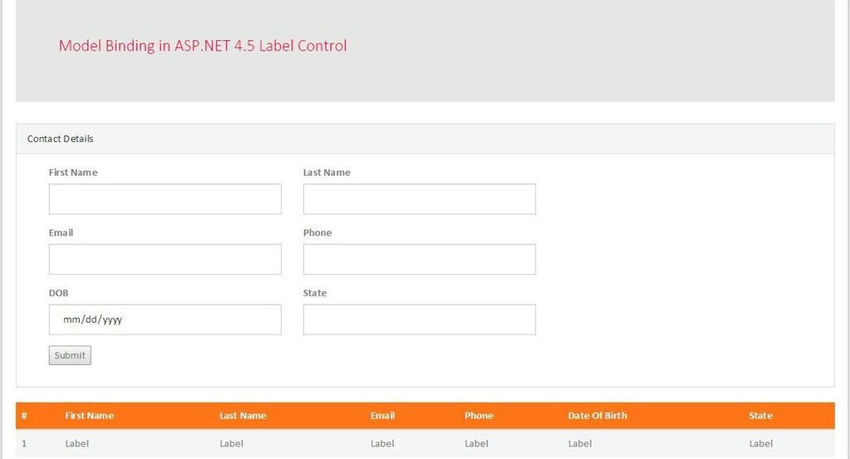Image resolution: width=850 pixels, height=459 pixels.
Task: Focus the Email text box
Action: [x=165, y=259]
